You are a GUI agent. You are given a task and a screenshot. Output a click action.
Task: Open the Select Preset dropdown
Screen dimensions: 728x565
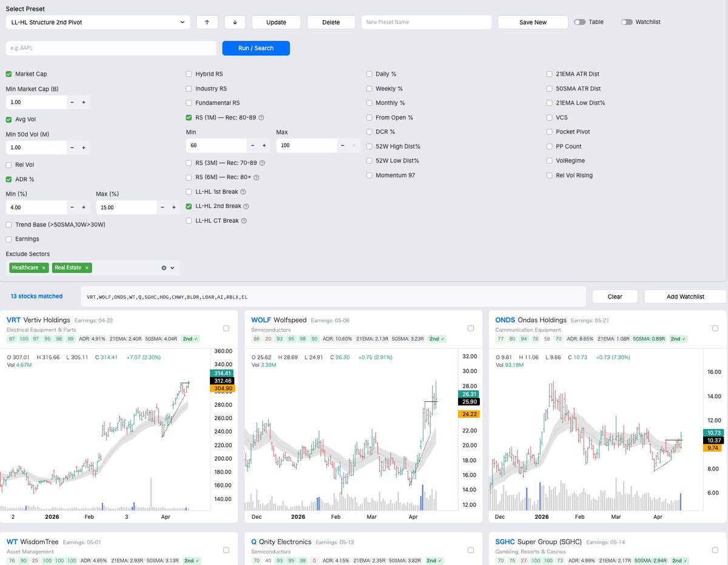click(x=98, y=22)
